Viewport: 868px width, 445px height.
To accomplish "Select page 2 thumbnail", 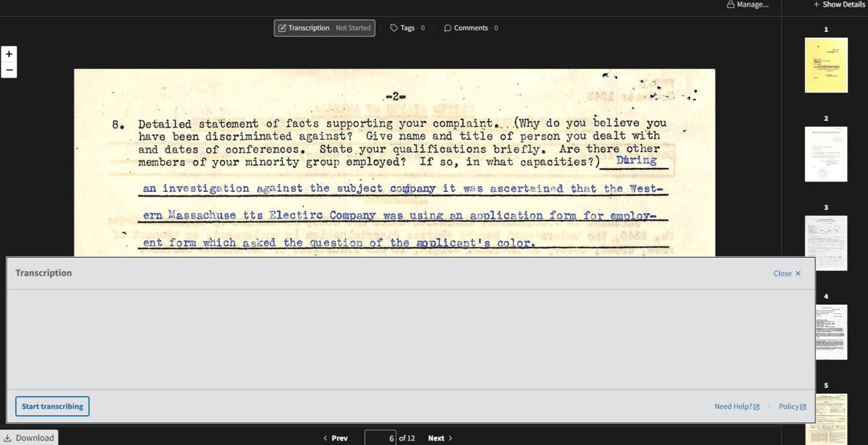I will [826, 154].
